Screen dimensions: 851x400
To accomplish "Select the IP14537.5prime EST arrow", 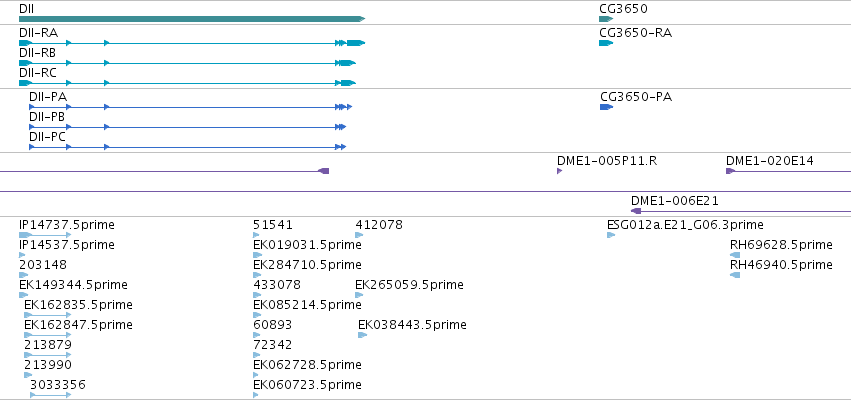I will [22, 255].
